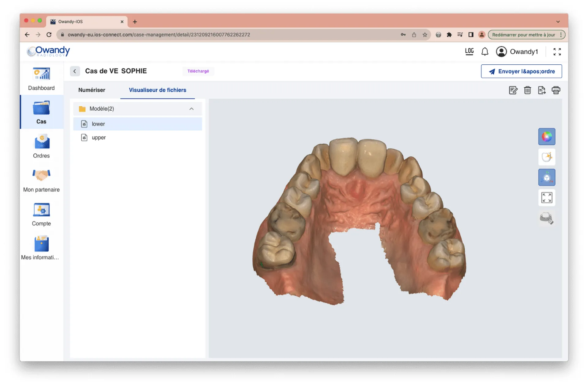Edit the case details

click(x=513, y=90)
